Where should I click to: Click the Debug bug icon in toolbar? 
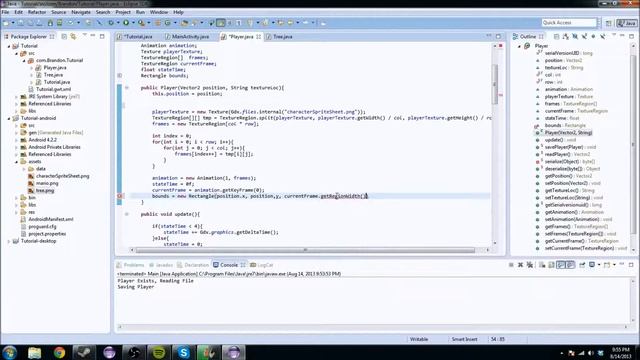(111, 23)
